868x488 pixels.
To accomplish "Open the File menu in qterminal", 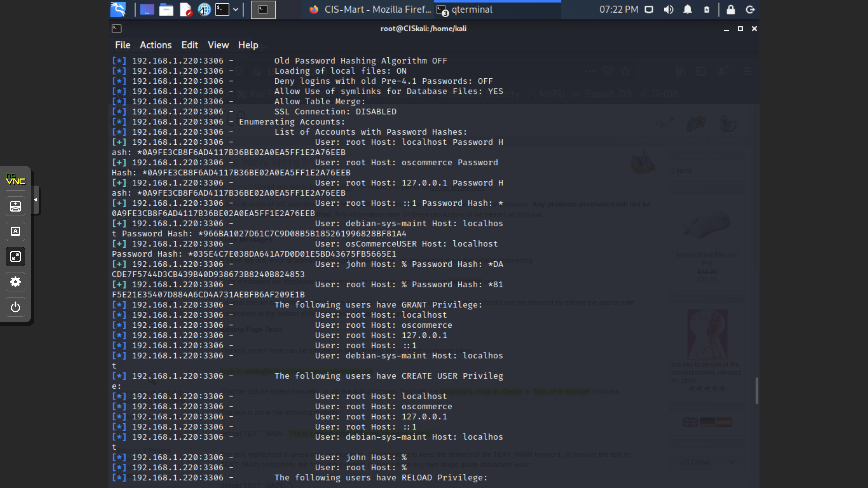I will [123, 45].
